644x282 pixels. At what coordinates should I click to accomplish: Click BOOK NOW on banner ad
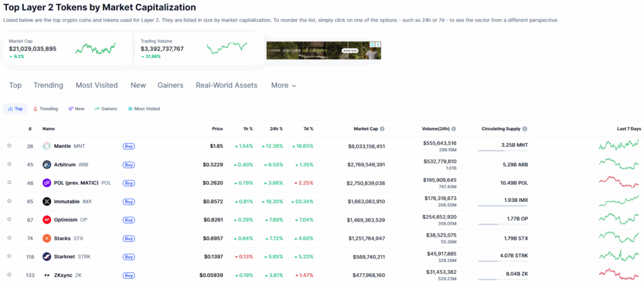click(x=350, y=50)
